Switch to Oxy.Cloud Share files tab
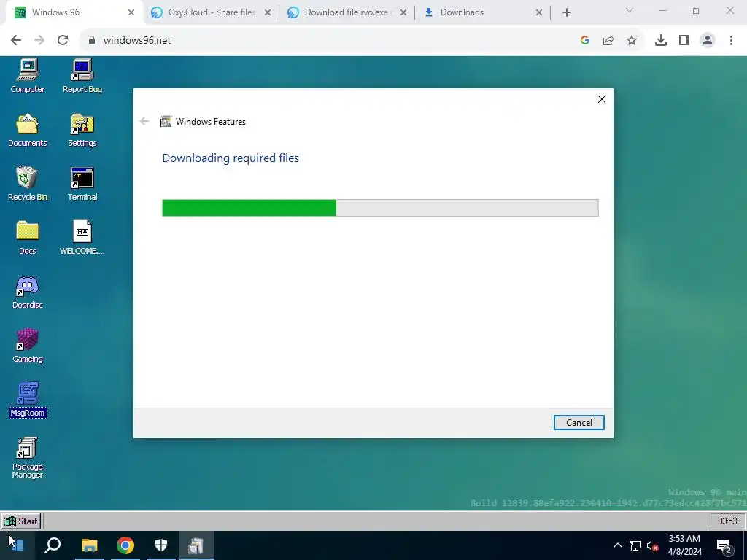Screen dimensions: 747x560 (212, 12)
